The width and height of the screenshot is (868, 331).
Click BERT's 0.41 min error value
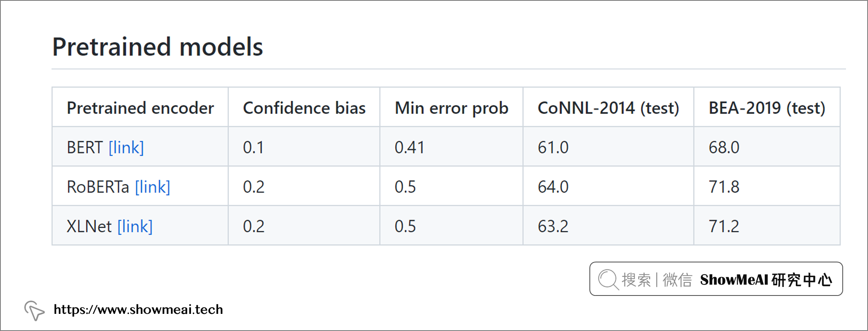[409, 147]
